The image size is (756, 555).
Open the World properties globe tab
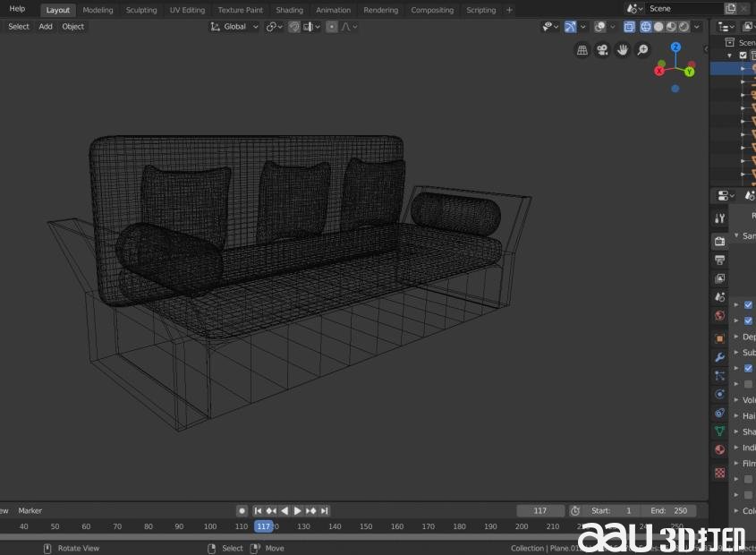click(719, 316)
